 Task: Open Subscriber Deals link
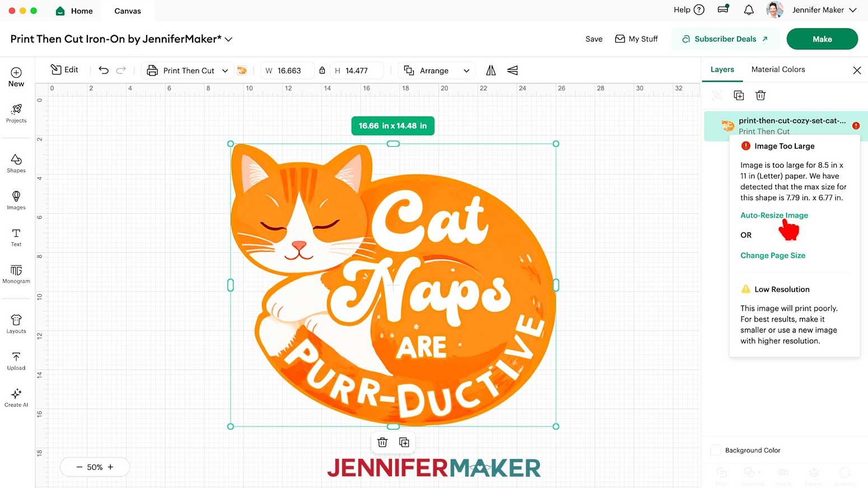(x=725, y=39)
